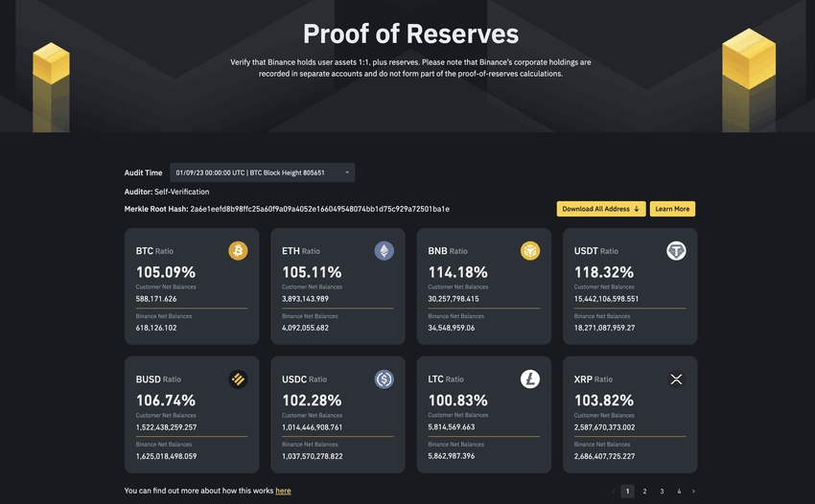This screenshot has width=815, height=504.
Task: Click Download All Address button
Action: click(x=600, y=209)
